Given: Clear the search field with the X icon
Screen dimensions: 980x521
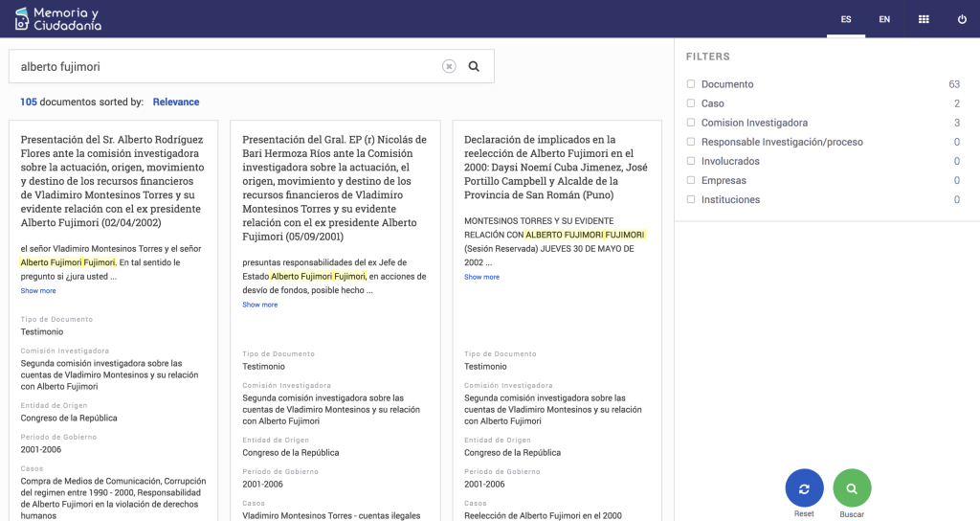Looking at the screenshot, I should [449, 67].
